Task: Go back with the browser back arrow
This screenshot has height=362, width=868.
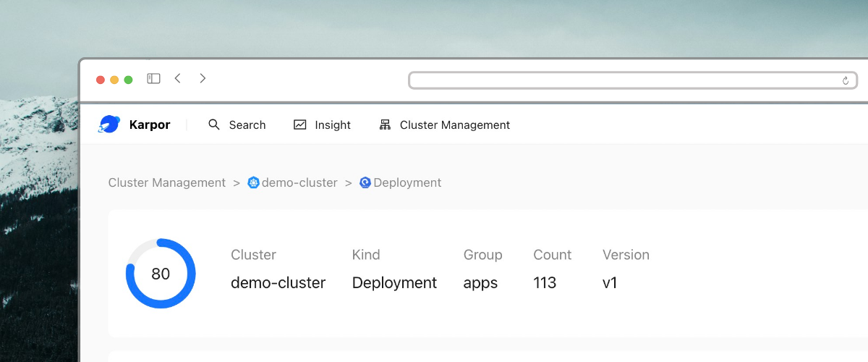Action: point(178,79)
